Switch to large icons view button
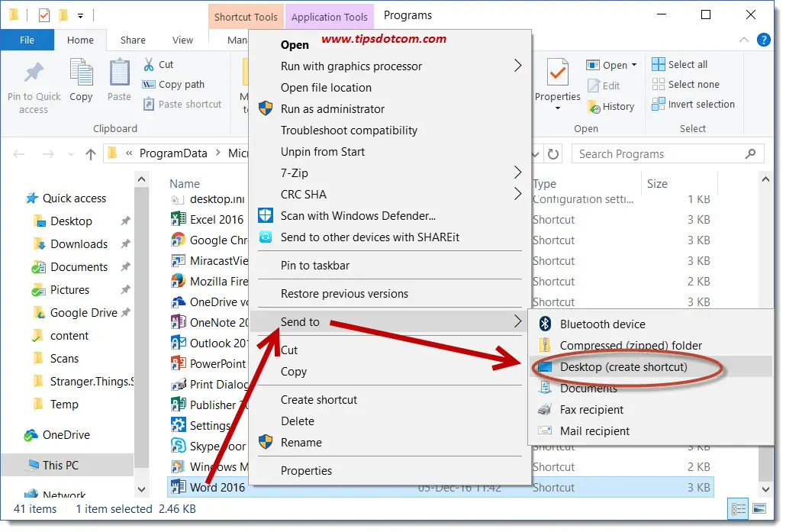The height and width of the screenshot is (532, 786). coord(759,509)
